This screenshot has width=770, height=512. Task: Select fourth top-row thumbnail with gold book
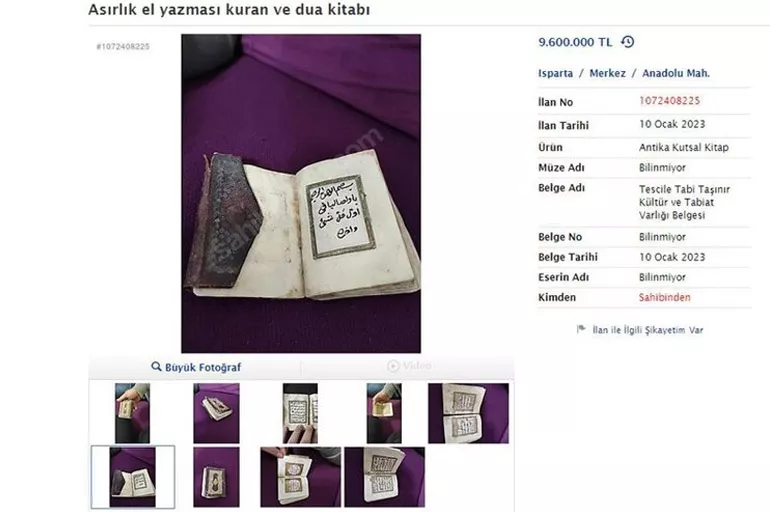click(x=384, y=413)
